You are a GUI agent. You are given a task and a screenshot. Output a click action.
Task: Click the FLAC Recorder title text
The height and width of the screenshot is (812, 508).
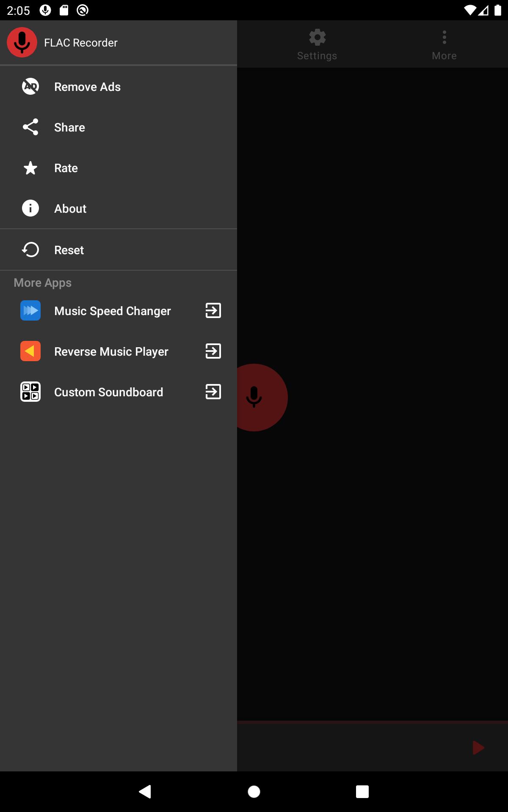(x=81, y=43)
